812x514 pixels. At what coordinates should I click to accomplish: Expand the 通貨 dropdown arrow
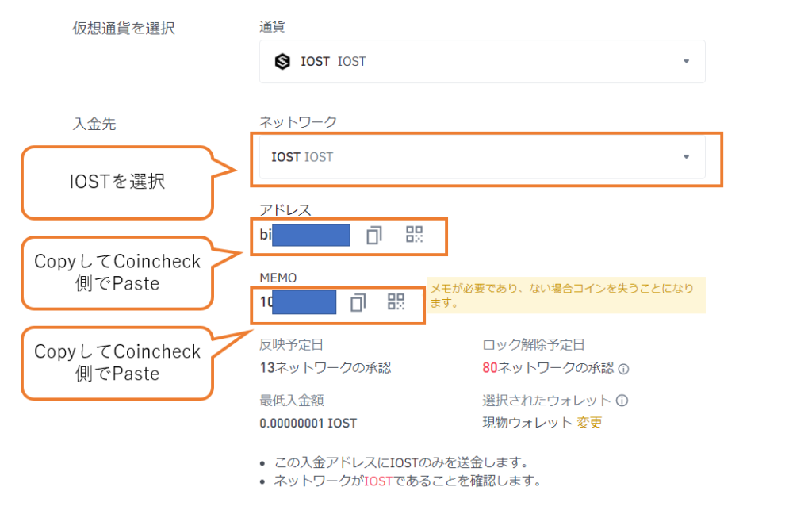[686, 61]
